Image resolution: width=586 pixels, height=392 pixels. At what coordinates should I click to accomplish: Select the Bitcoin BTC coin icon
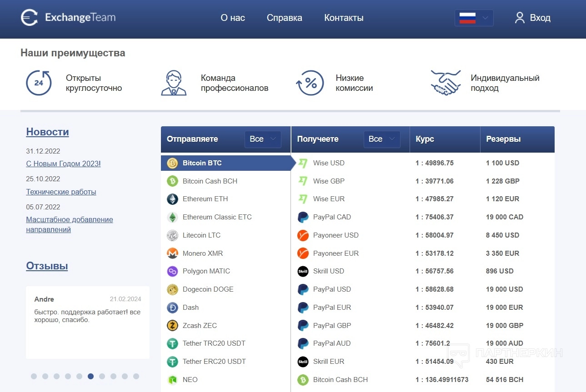click(172, 163)
